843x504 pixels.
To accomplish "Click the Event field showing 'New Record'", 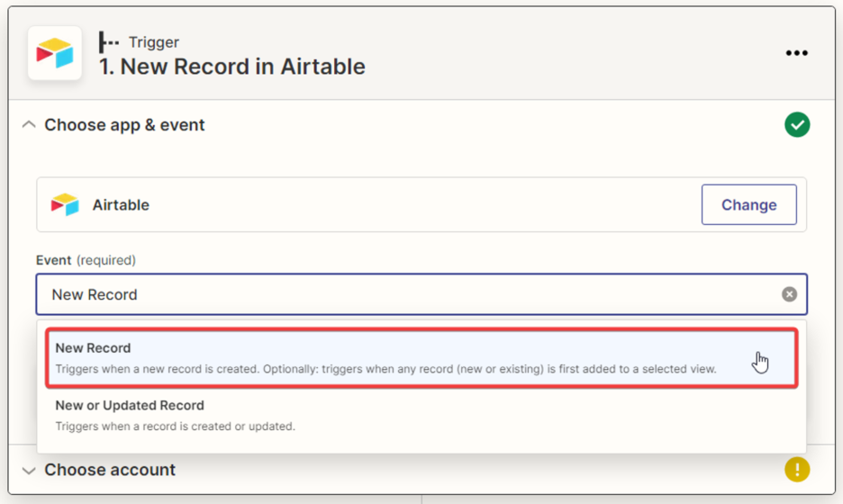I will 405,294.
